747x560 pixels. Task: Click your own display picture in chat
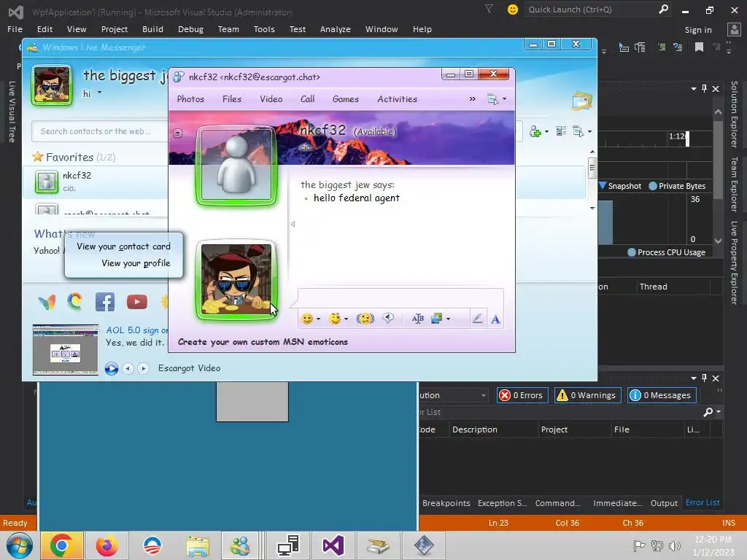(236, 280)
